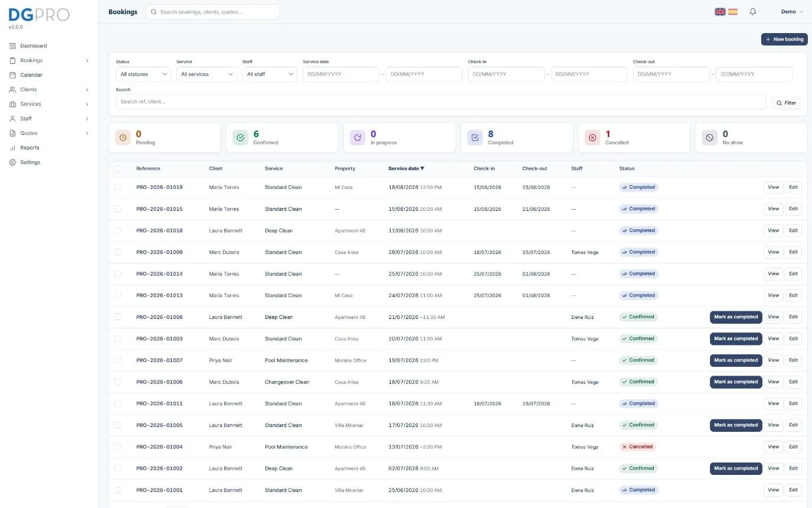Switch language with the Spanish flag
Viewport: 812px width, 508px height.
[x=733, y=12]
